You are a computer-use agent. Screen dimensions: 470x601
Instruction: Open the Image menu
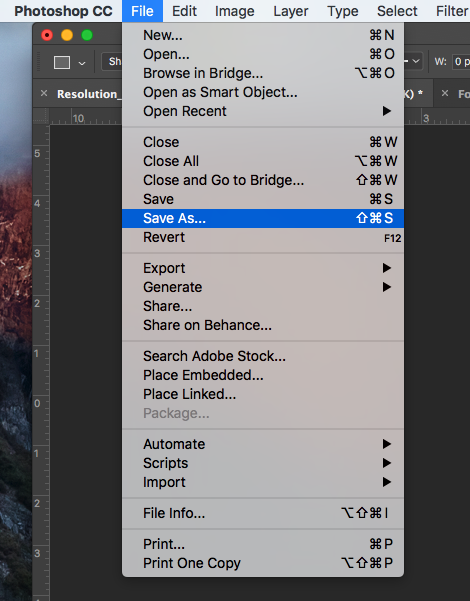235,11
